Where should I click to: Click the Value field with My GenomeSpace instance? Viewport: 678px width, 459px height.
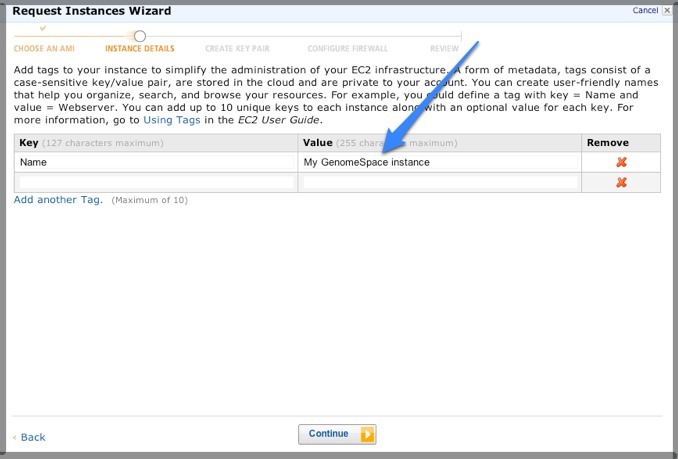[440, 162]
